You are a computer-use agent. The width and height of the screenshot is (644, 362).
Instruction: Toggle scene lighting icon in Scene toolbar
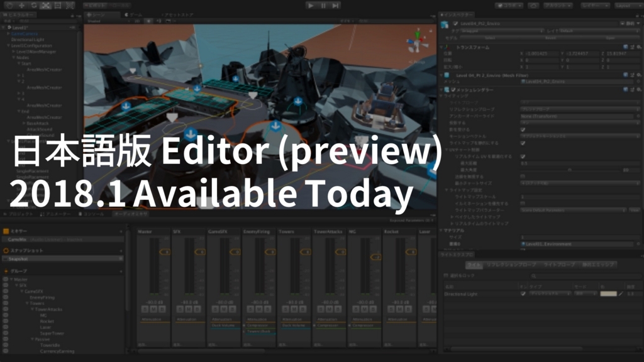[x=148, y=21]
